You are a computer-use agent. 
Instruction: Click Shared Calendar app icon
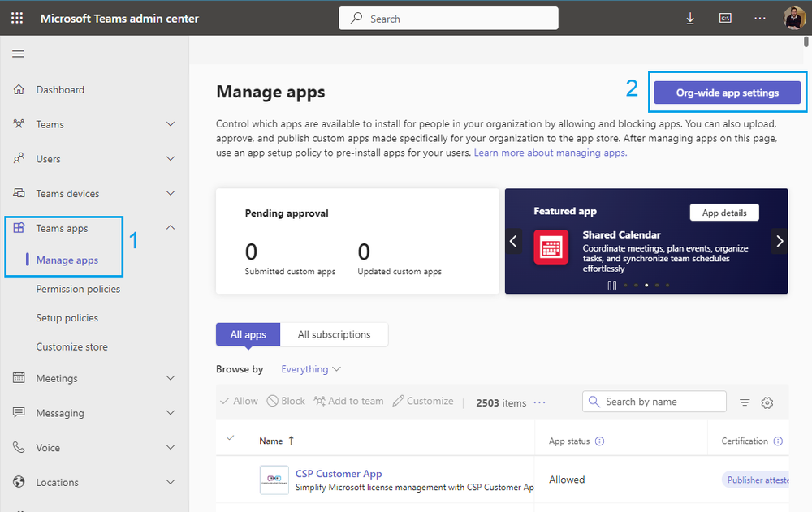[551, 247]
